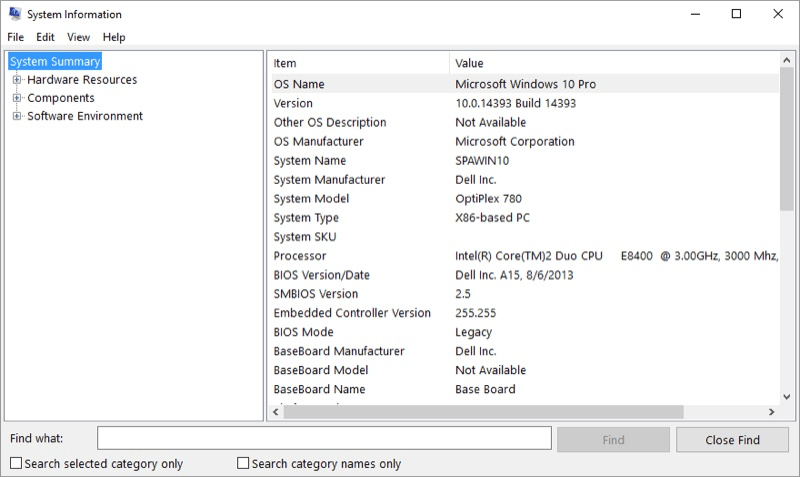The height and width of the screenshot is (477, 800).
Task: Click the value Base Board
Action: [x=485, y=389]
